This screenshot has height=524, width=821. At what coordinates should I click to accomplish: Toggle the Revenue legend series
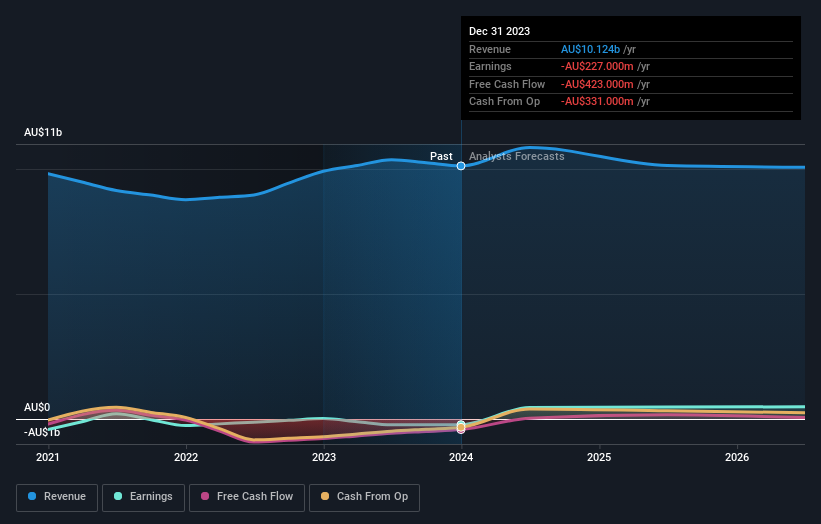click(x=57, y=497)
